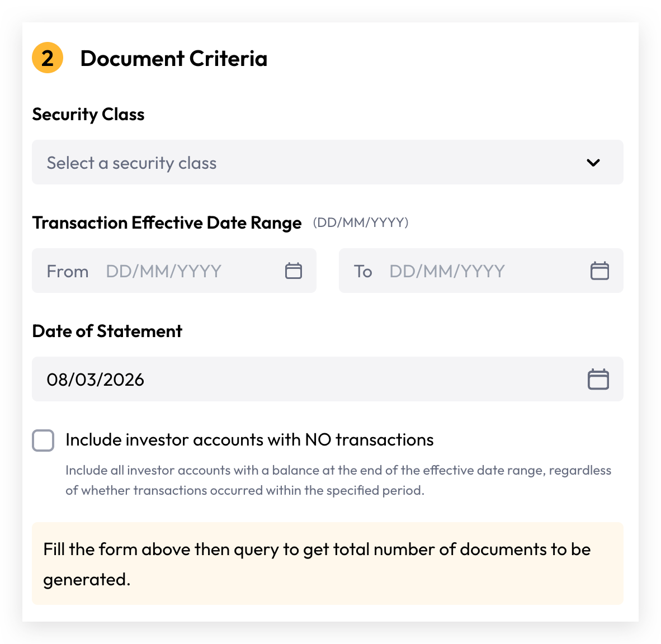The height and width of the screenshot is (644, 661).
Task: Click the chevron arrow in Security Class field
Action: pyautogui.click(x=593, y=162)
